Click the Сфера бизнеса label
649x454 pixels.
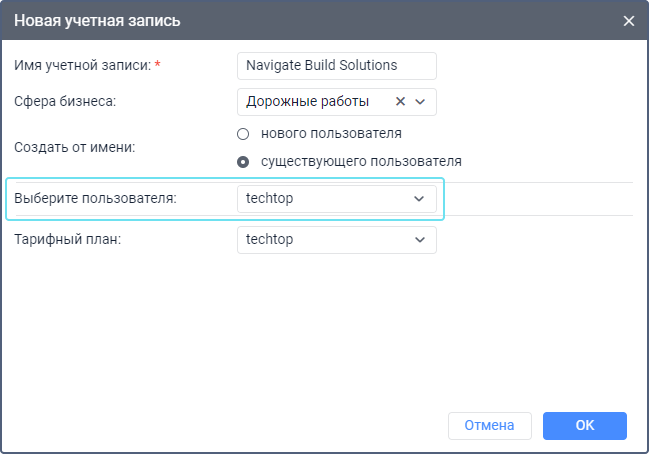pyautogui.click(x=65, y=101)
